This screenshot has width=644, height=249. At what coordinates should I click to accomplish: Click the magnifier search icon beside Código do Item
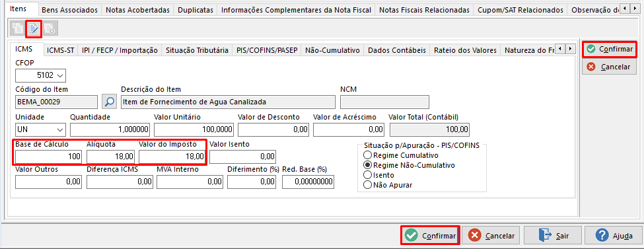(x=109, y=102)
